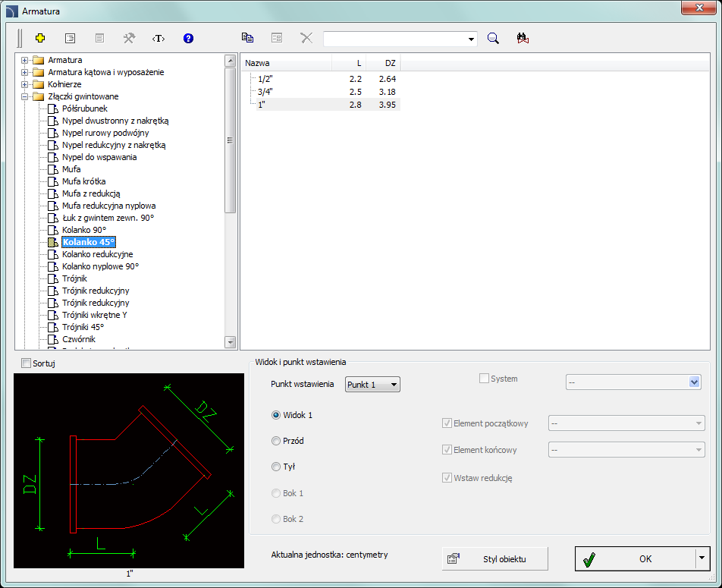Toggle Wstaw redukcję checkbox
The image size is (722, 588).
pos(447,477)
